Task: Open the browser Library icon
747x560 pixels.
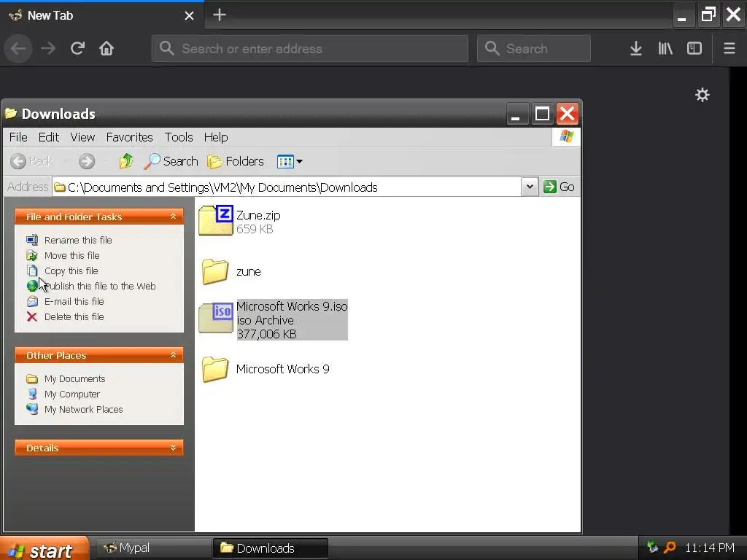Action: coord(665,48)
